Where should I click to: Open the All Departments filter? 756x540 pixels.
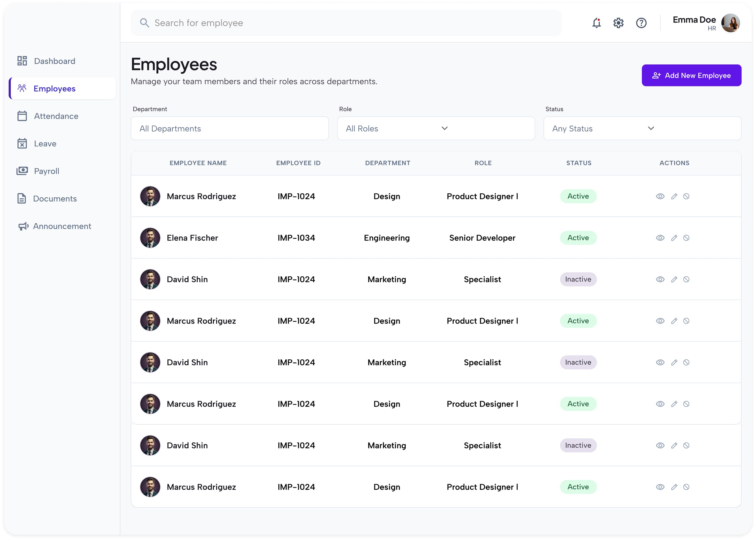coord(230,128)
